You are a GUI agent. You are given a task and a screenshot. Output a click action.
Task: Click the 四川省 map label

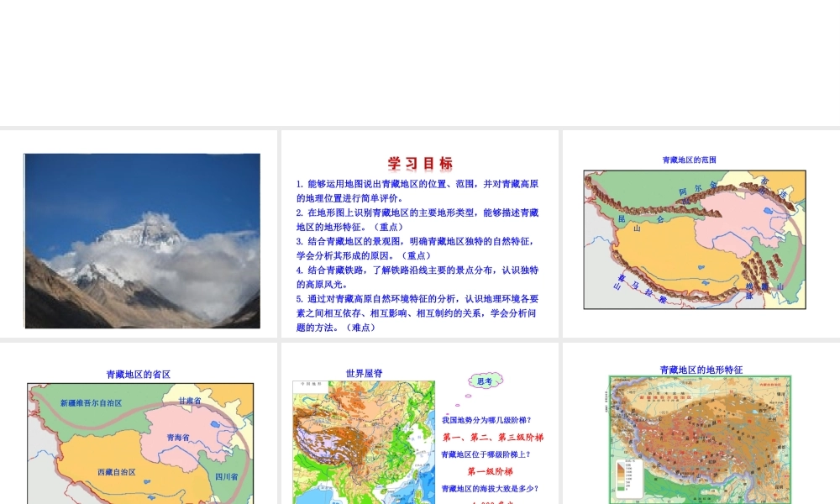227,476
